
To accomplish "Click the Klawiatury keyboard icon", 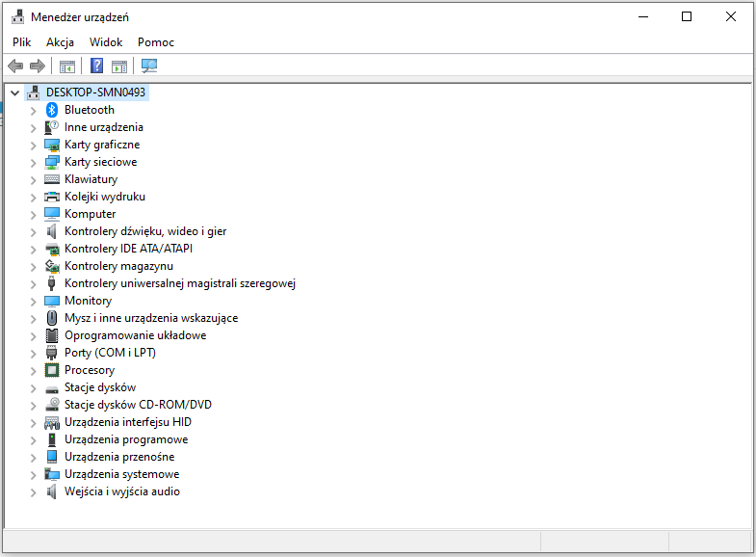I will coord(52,179).
